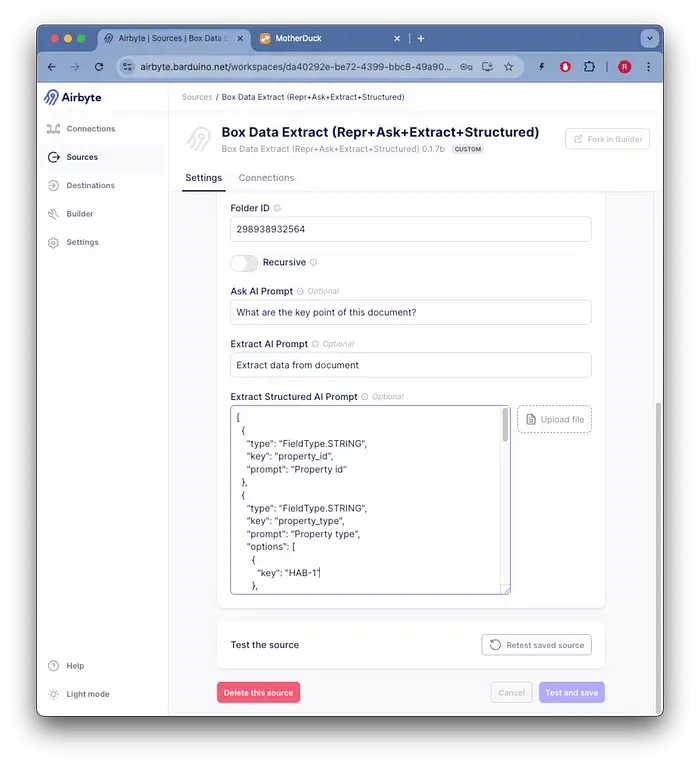
Task: Open Connections in the sidebar
Action: click(91, 129)
